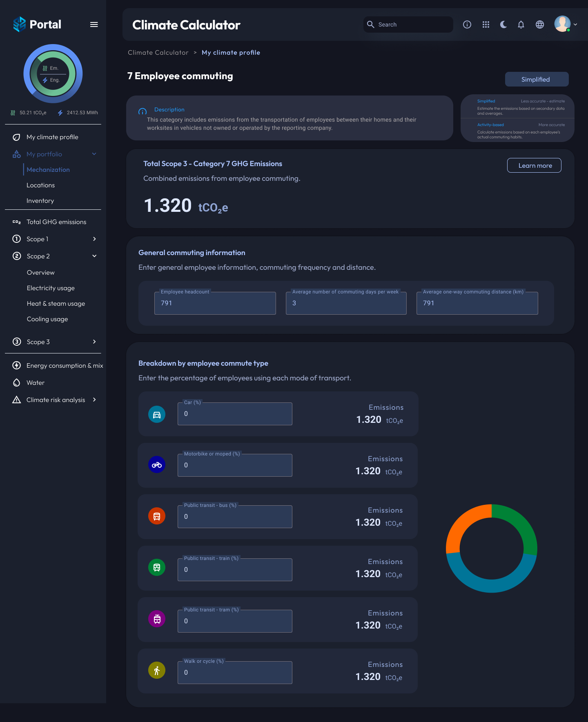This screenshot has width=588, height=722.
Task: Open the apps grid icon
Action: pos(486,24)
